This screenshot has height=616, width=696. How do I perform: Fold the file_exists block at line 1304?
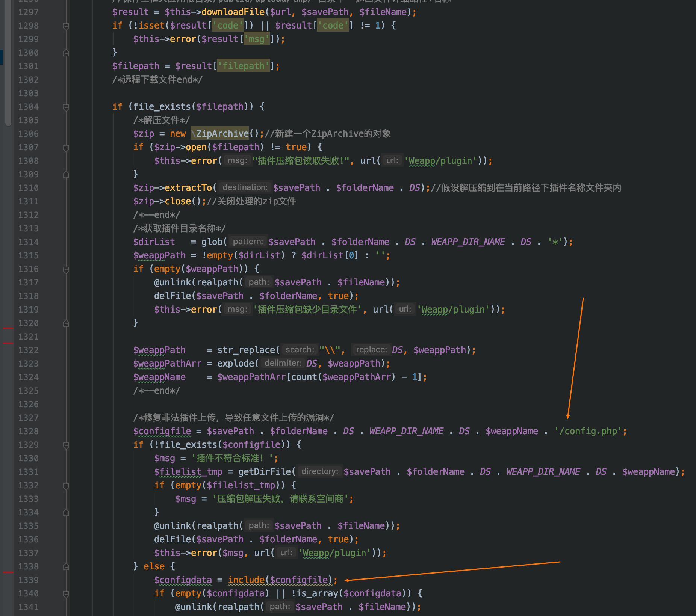click(66, 107)
